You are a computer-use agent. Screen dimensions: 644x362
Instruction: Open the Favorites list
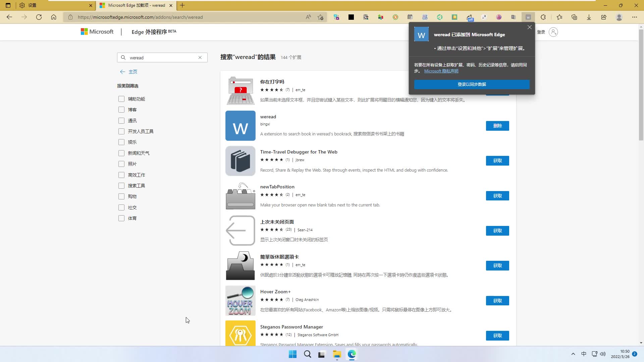559,17
